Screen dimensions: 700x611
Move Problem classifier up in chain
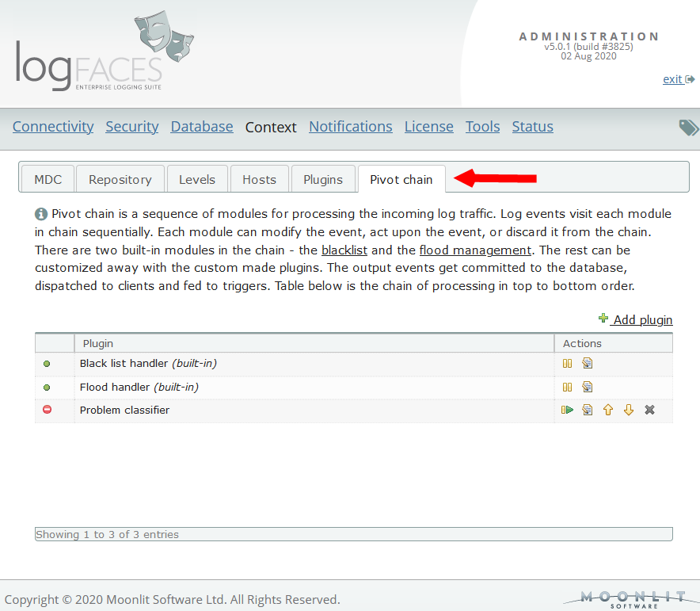608,410
